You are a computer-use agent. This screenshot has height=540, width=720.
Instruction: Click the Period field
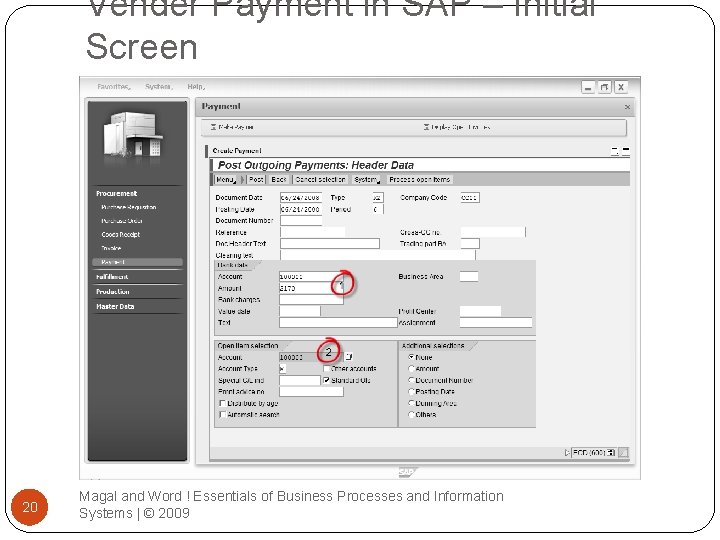click(377, 209)
